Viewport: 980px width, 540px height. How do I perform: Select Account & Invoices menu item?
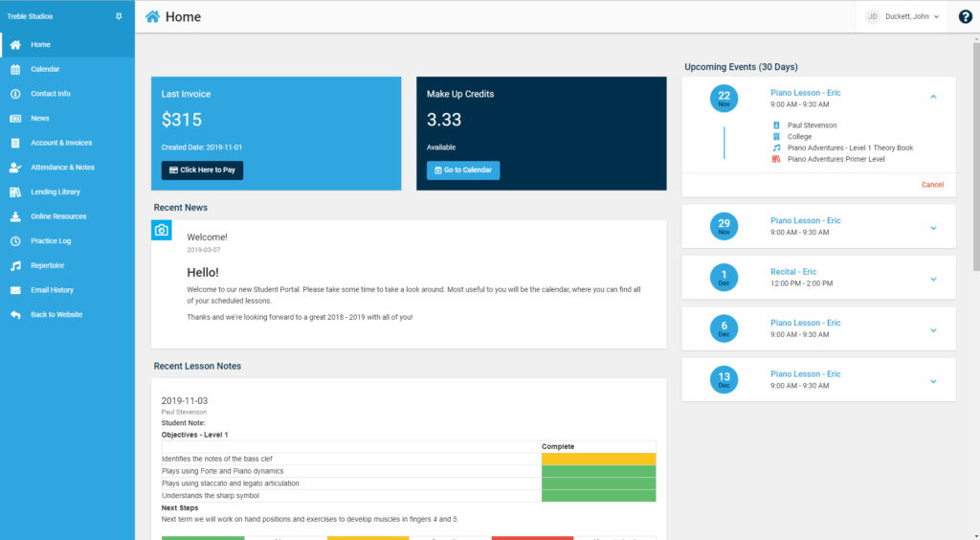[x=68, y=143]
